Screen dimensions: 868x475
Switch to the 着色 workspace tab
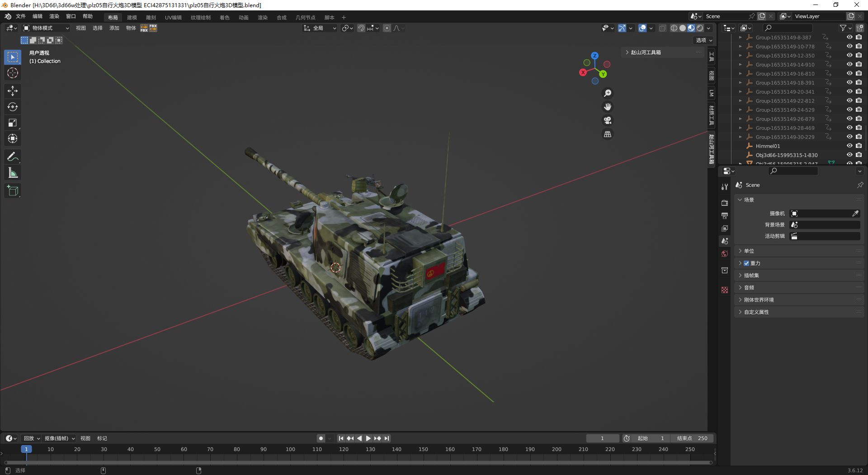click(x=225, y=18)
